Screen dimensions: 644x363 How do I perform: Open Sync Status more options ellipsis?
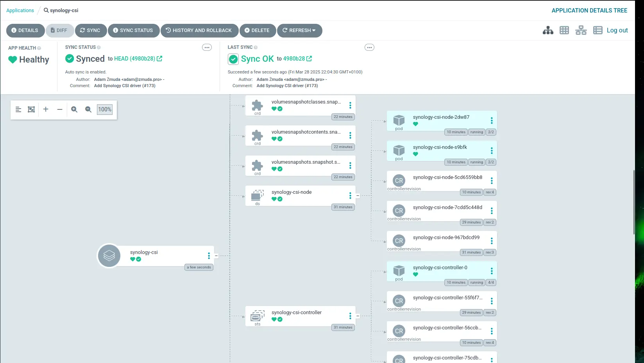click(207, 47)
